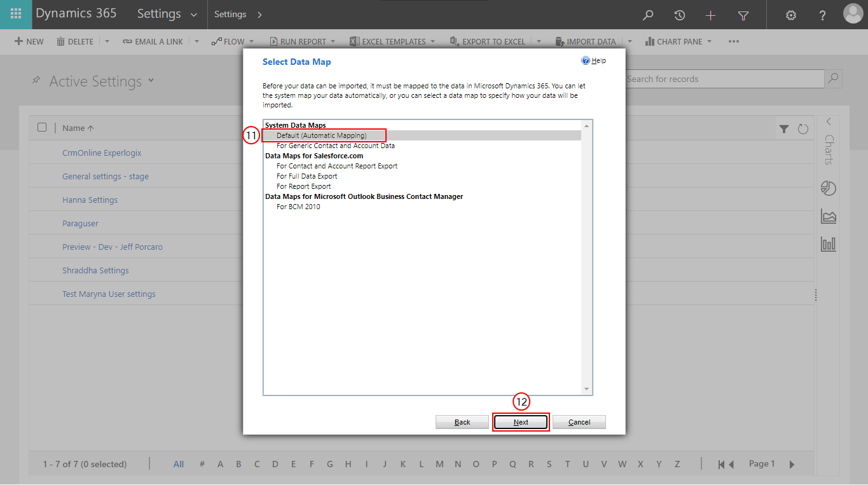Click the IMPORT DATA command
The image size is (868, 485).
585,42
